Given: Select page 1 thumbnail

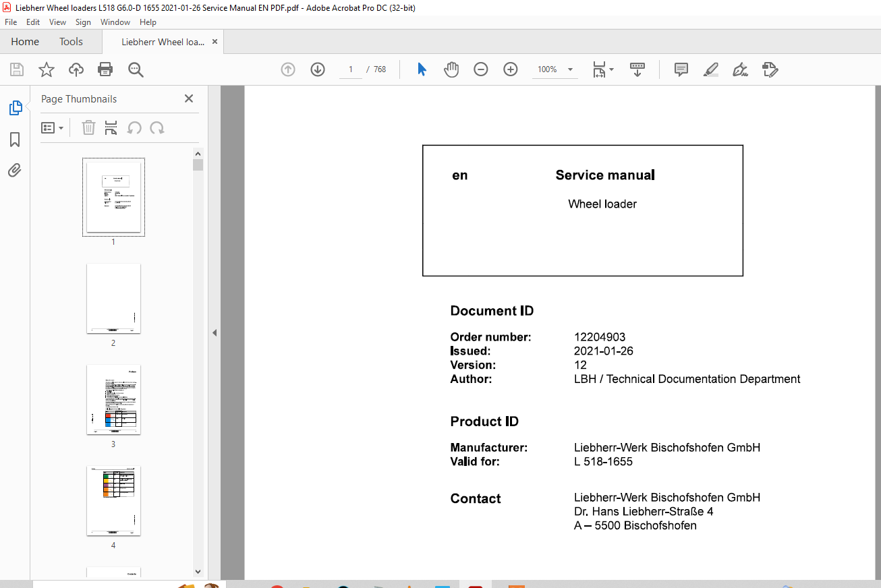Looking at the screenshot, I should pos(113,197).
